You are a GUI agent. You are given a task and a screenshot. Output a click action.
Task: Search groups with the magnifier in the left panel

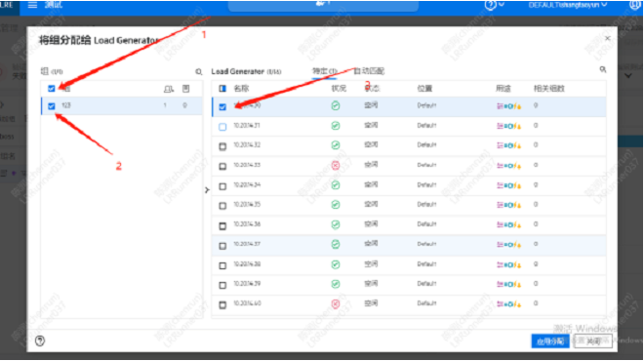[x=199, y=72]
